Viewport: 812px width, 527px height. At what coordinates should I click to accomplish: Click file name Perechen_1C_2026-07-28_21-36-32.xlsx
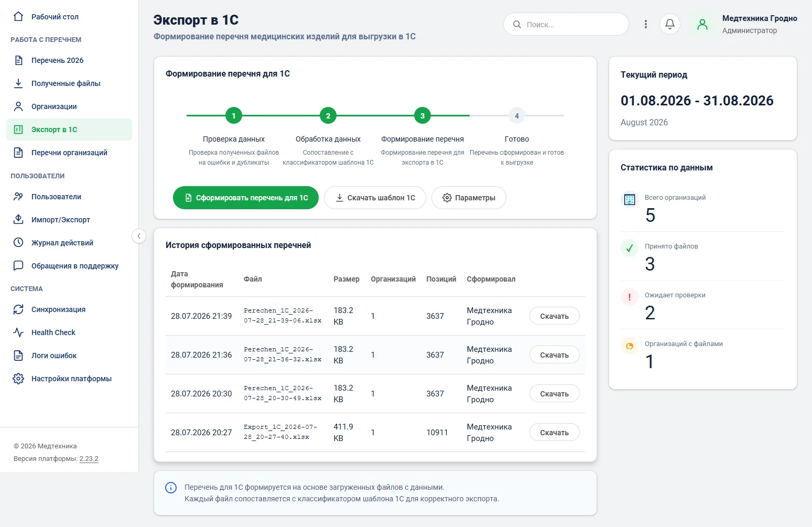pyautogui.click(x=283, y=354)
